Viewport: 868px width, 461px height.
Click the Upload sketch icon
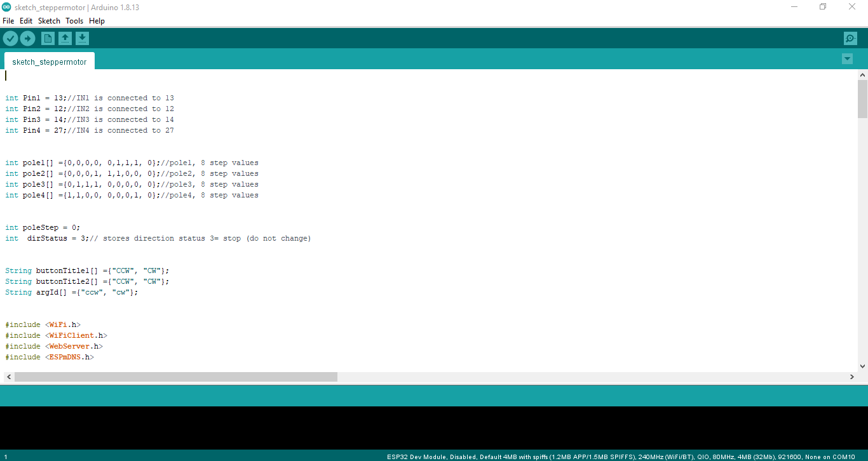(x=27, y=38)
